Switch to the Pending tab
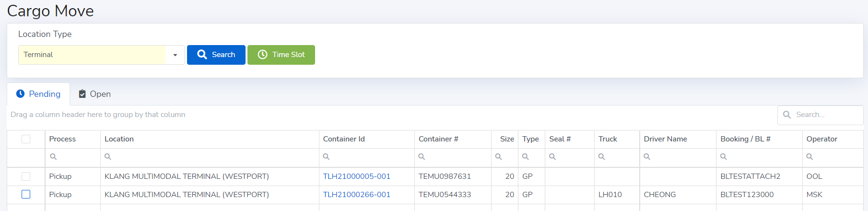 tap(38, 94)
